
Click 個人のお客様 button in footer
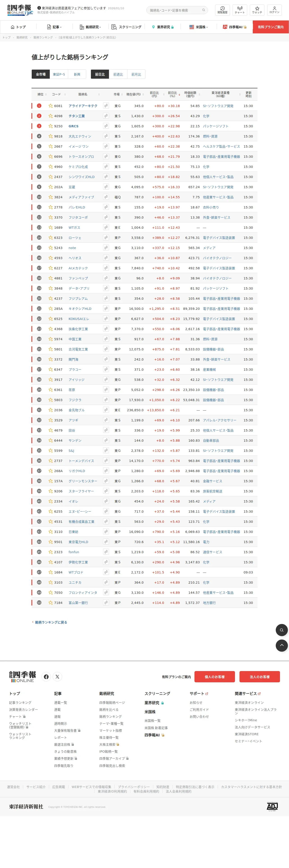[215, 677]
